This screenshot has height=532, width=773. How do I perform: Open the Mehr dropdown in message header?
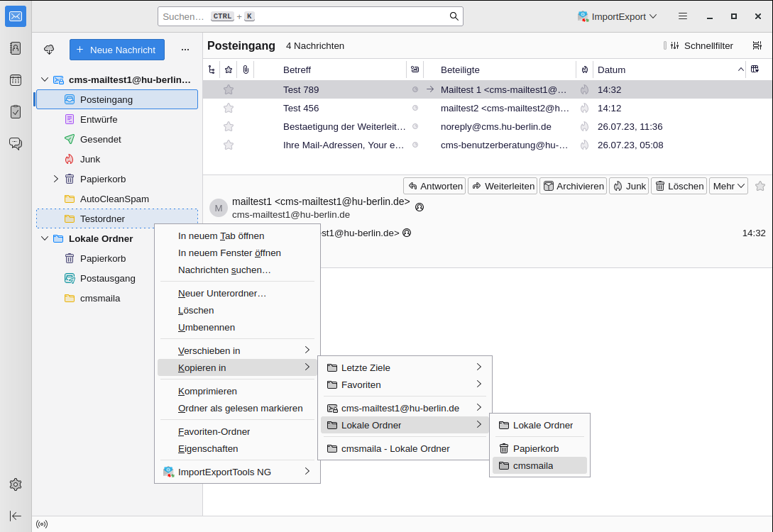tap(728, 186)
